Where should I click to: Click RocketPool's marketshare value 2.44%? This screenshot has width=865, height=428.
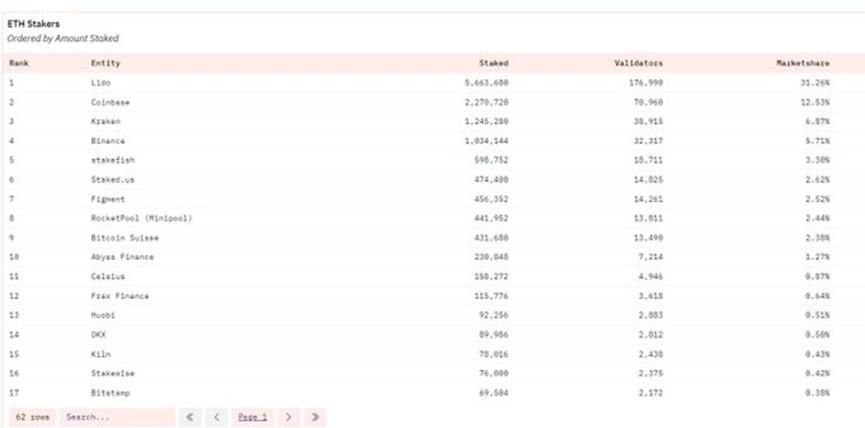coord(818,218)
